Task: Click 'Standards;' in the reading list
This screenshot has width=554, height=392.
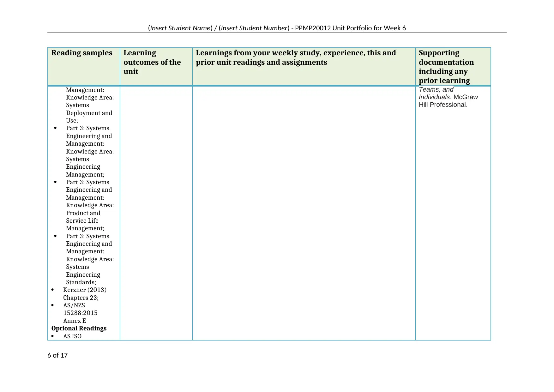Action: (81, 282)
